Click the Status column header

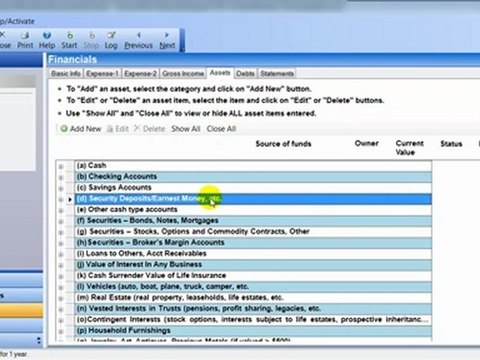tap(451, 144)
